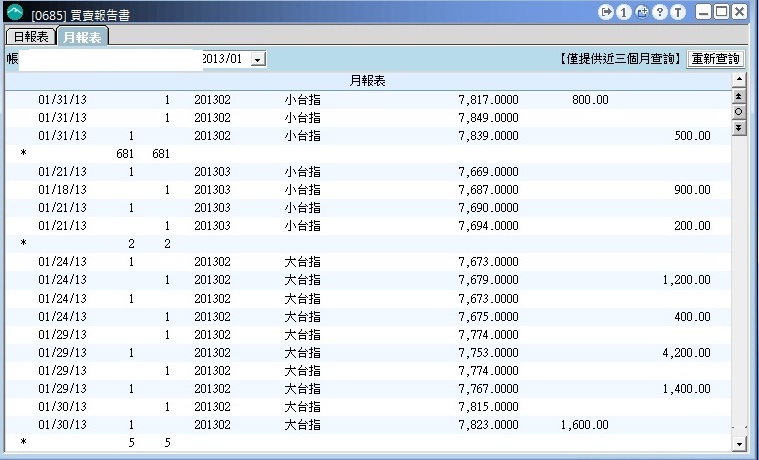The image size is (759, 460).
Task: Select the price cell 7,694.0000
Action: pos(488,226)
